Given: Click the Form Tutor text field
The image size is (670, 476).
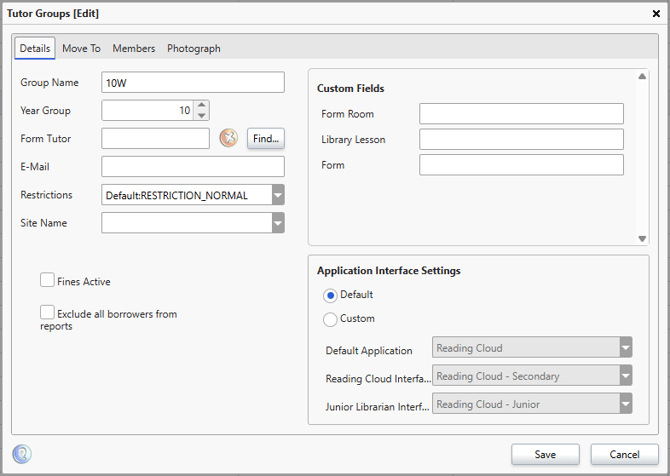Looking at the screenshot, I should (156, 138).
